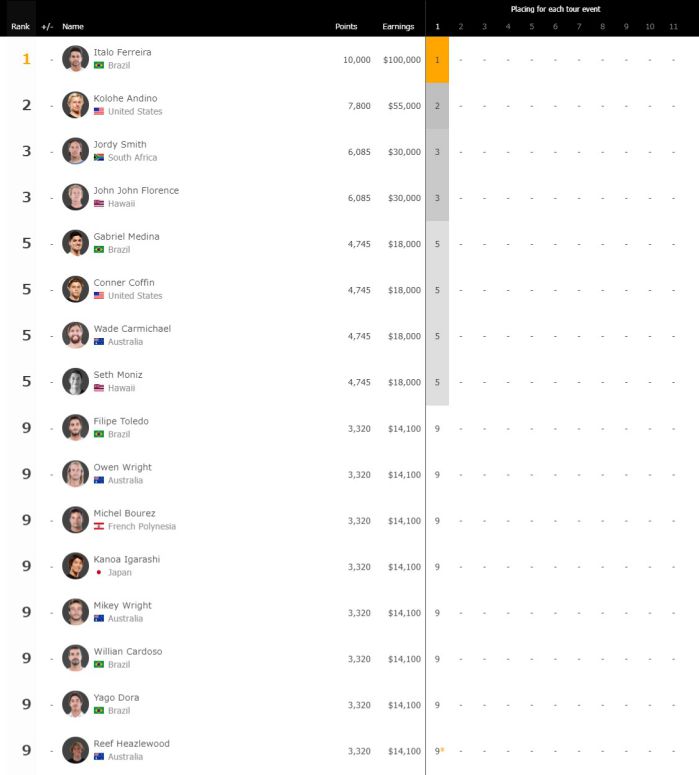Image resolution: width=699 pixels, height=775 pixels.
Task: Sort by the Earnings column header
Action: click(x=398, y=26)
